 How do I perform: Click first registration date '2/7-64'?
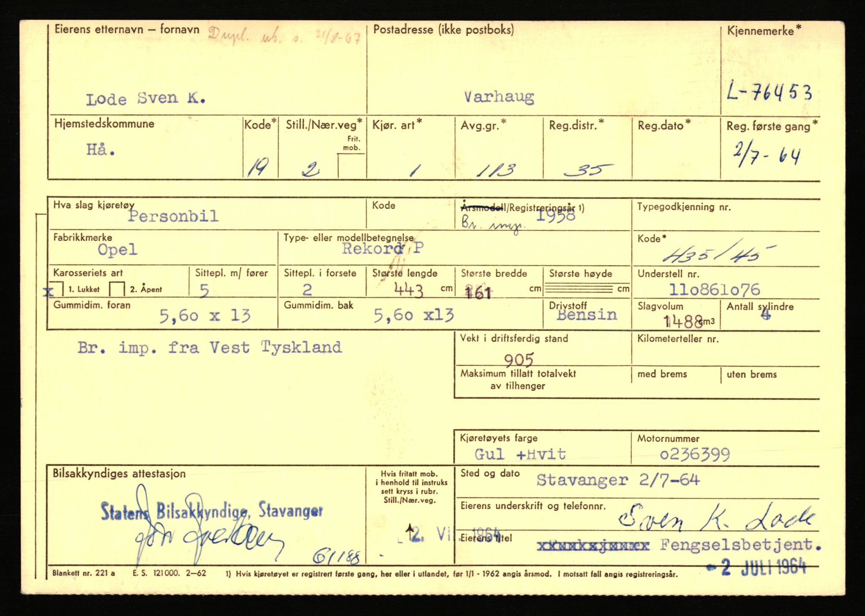pyautogui.click(x=766, y=155)
